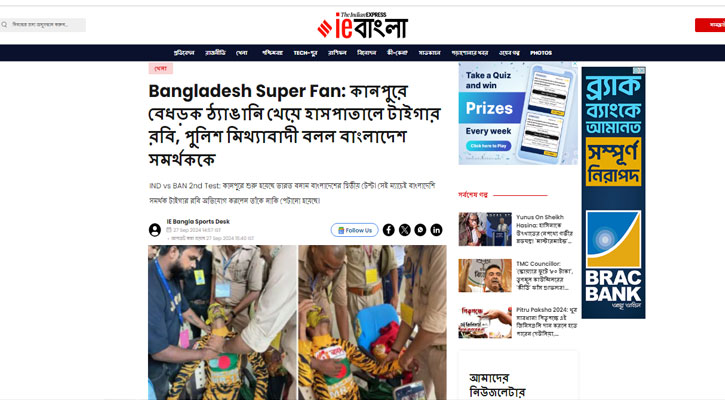Open the TMC Councillor news headline
The image size is (725, 400).
click(545, 276)
